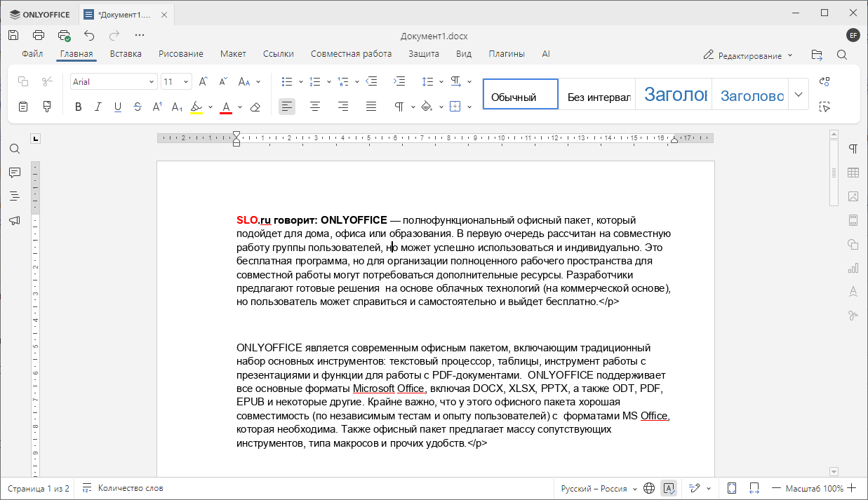
Task: Expand the Change case dropdown
Action: [x=258, y=82]
